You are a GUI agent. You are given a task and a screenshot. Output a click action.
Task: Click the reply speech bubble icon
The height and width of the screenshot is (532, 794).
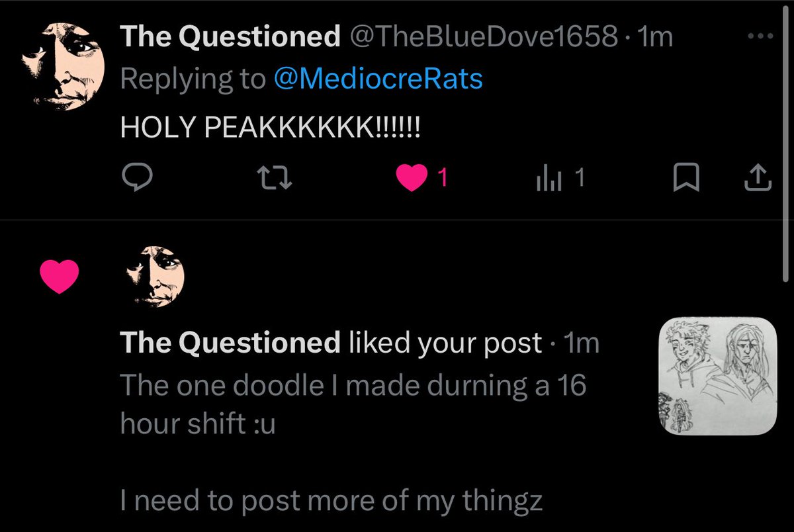pyautogui.click(x=138, y=178)
